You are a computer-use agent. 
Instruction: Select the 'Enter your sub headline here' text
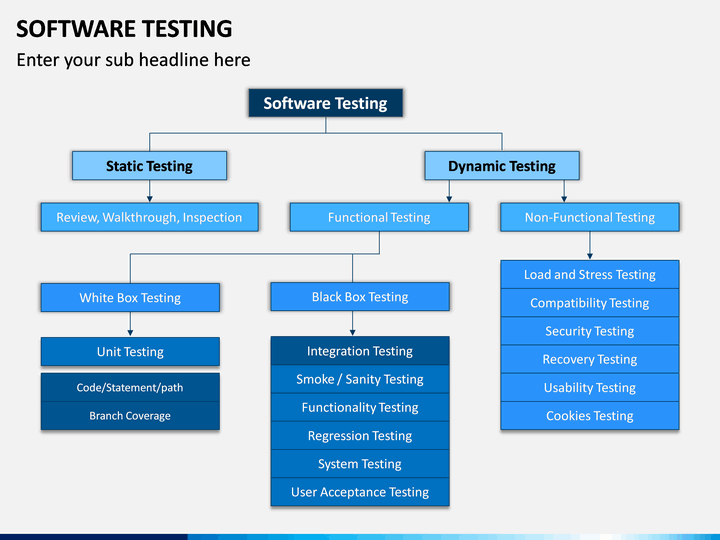[133, 60]
